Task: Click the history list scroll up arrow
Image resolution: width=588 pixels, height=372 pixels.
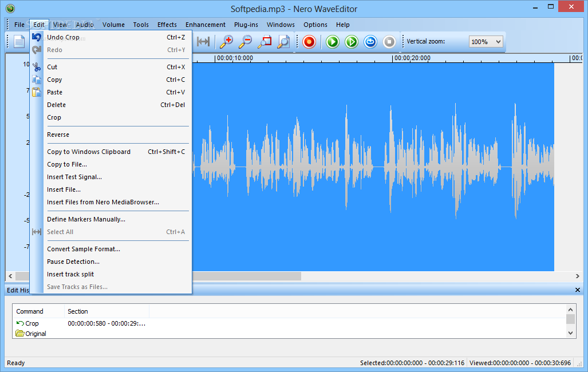Action: 570,310
